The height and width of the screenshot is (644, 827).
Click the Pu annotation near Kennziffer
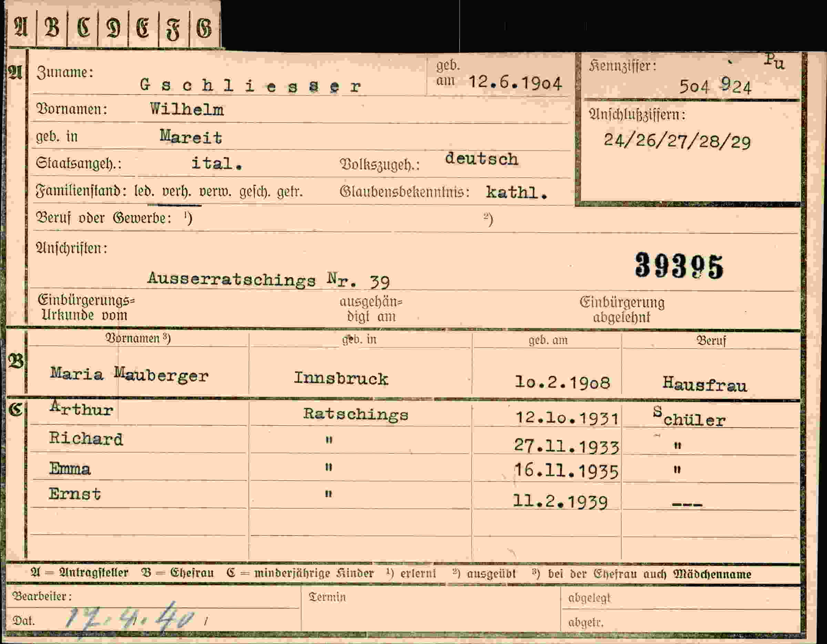click(774, 62)
